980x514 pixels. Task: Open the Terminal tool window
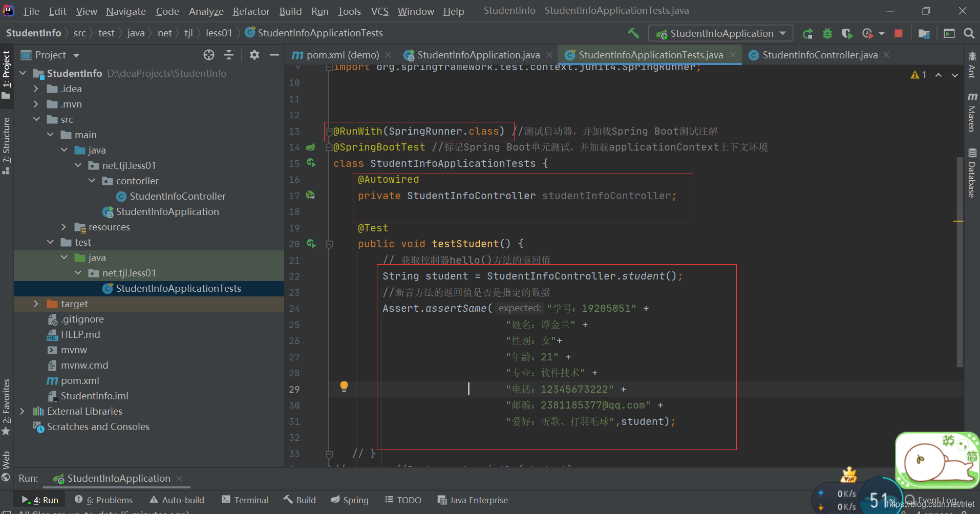245,500
